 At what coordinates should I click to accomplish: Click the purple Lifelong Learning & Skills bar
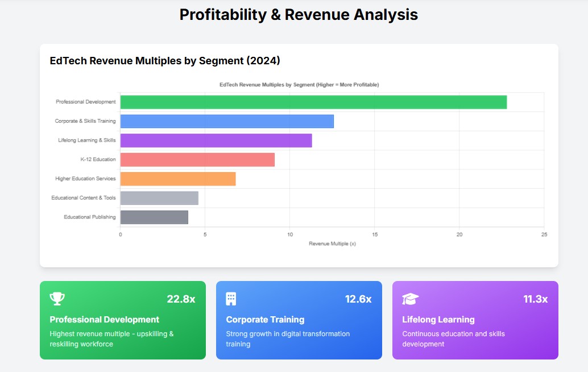click(216, 140)
